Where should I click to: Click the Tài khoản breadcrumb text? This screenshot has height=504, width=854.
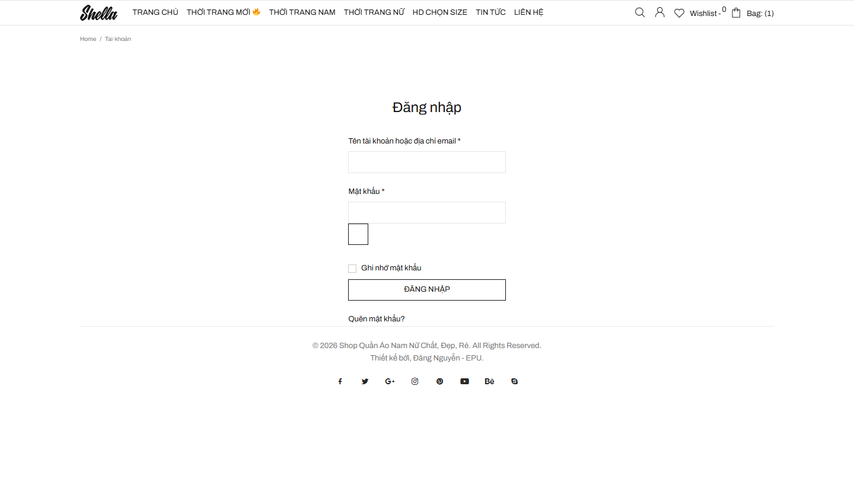click(x=118, y=39)
